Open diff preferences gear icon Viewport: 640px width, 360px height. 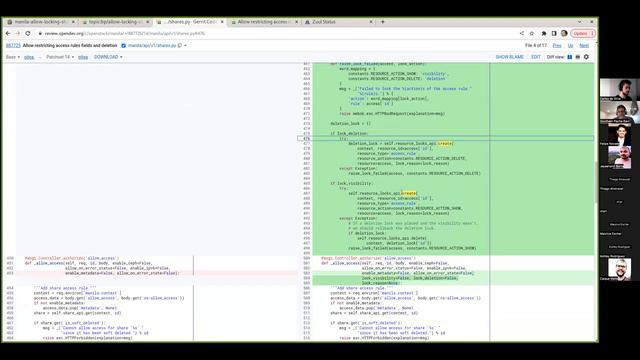click(586, 57)
